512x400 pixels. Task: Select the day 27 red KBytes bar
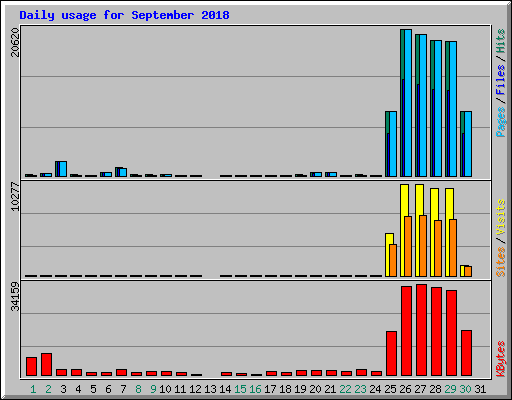[x=421, y=330]
